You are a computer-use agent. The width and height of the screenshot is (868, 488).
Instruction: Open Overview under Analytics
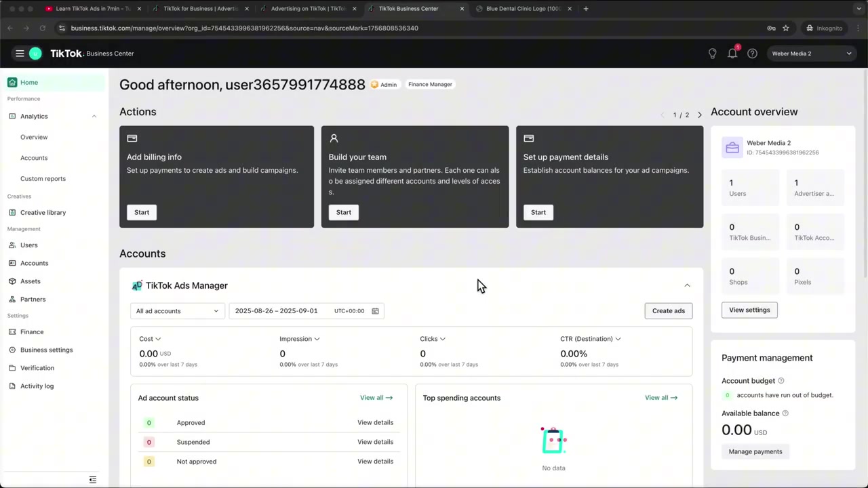[x=34, y=138]
